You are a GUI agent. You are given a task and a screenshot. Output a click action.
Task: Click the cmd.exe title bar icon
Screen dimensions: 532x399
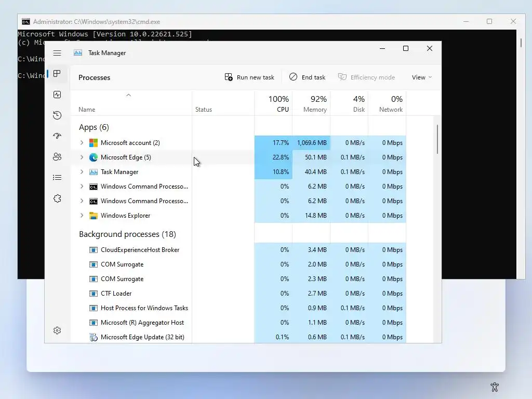point(26,22)
